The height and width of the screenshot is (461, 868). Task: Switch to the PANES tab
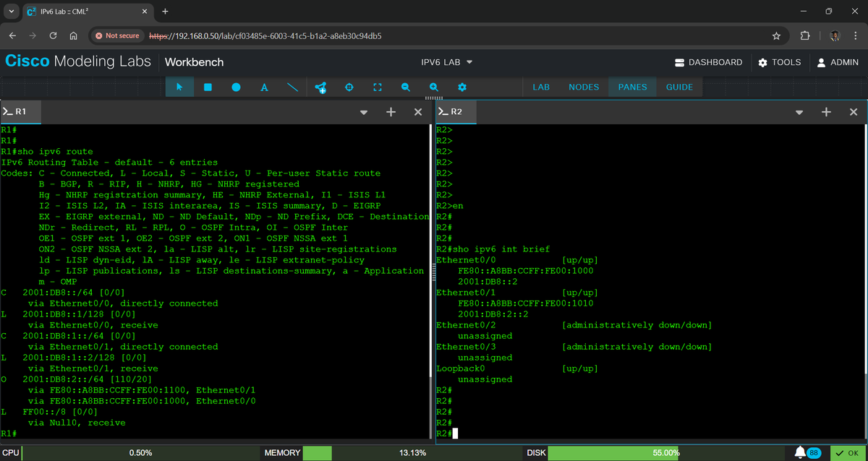(633, 87)
